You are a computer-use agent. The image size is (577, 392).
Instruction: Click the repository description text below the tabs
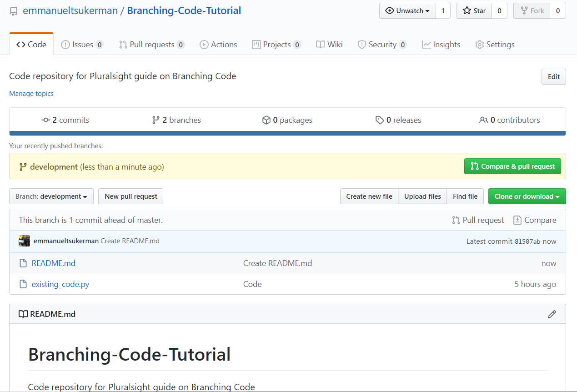coord(123,76)
